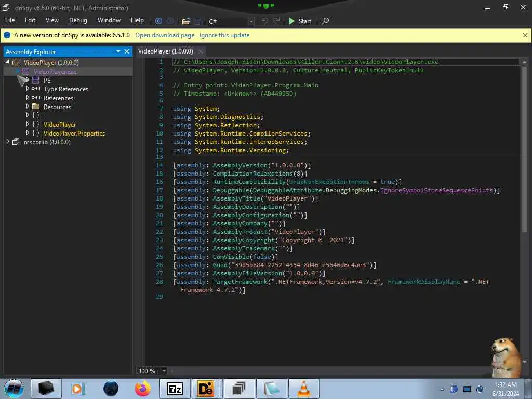Open the Help menu
532x399 pixels.
(x=137, y=20)
